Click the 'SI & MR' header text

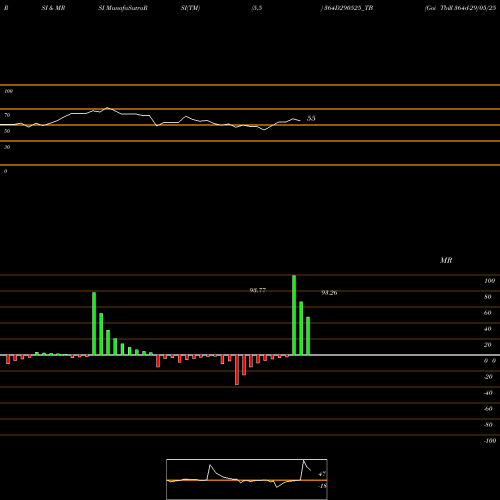coord(53,8)
